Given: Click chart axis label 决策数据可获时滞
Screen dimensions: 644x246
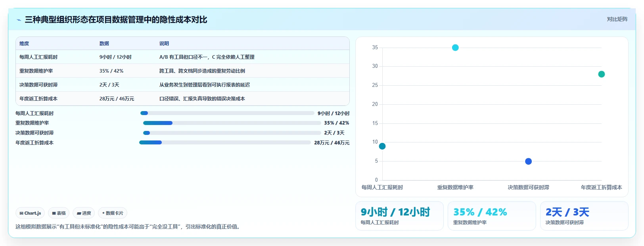Looking at the screenshot, I should 528,187.
